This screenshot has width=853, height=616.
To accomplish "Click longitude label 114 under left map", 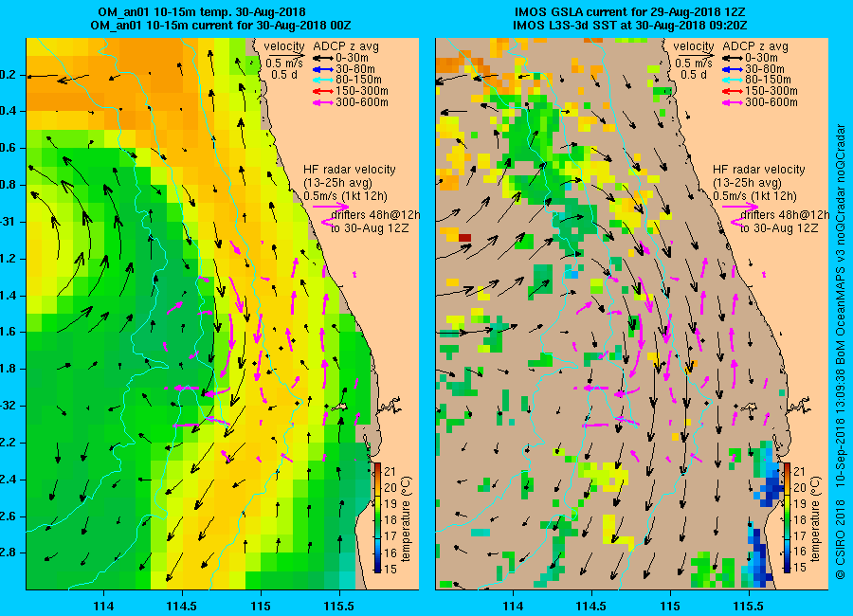I will [103, 606].
